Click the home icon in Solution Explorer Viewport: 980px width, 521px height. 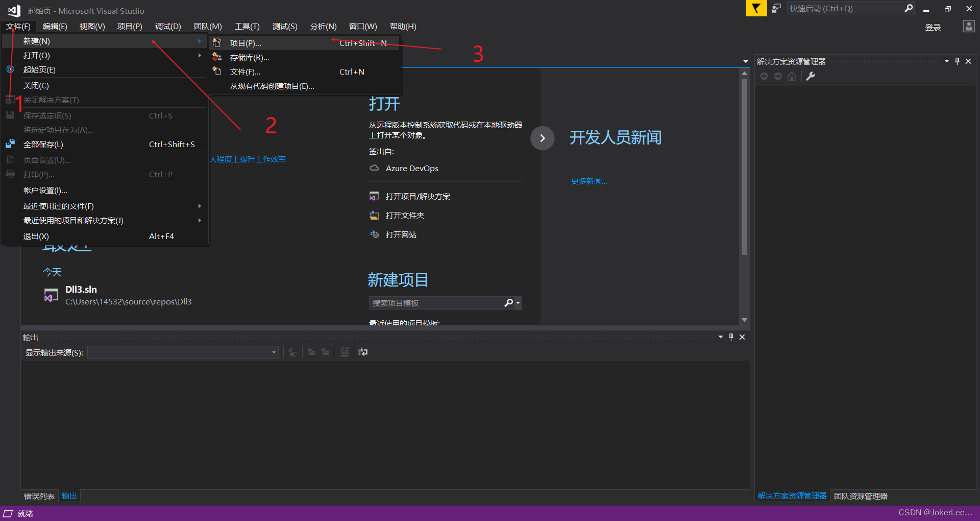(x=792, y=76)
